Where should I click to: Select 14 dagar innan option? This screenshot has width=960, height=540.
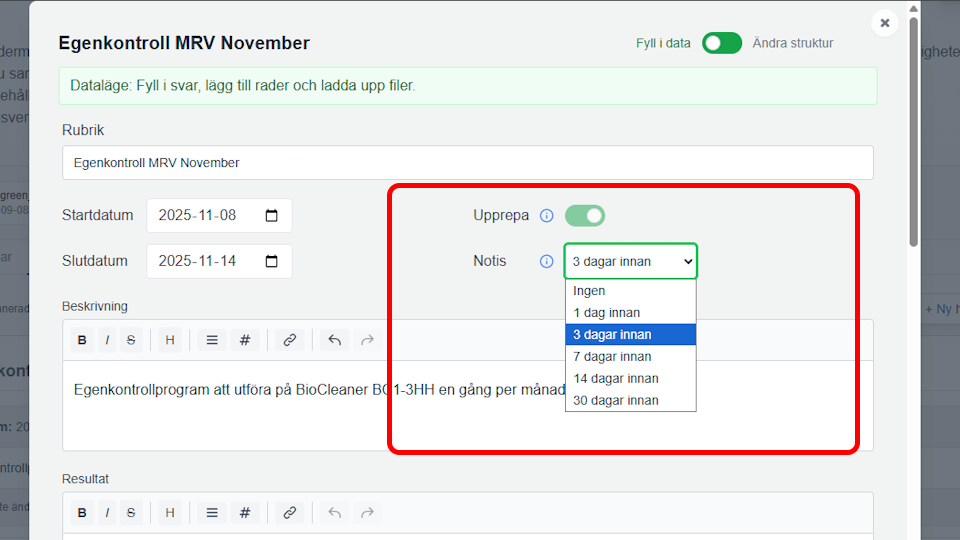(x=631, y=378)
